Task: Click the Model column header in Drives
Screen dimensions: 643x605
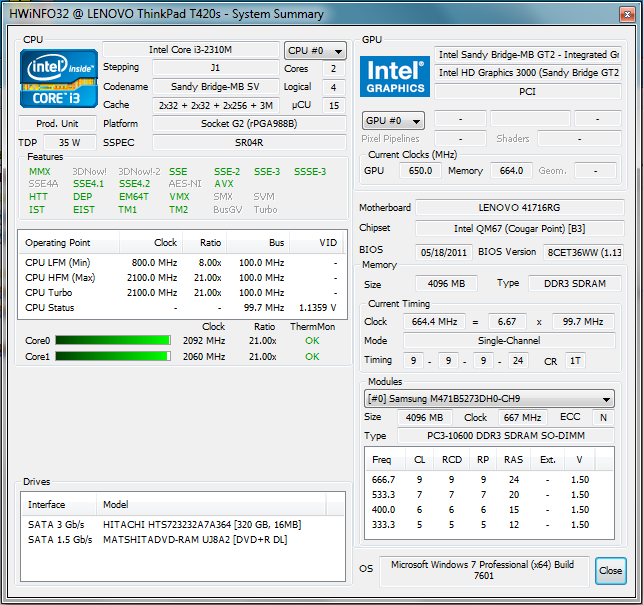Action: (211, 505)
